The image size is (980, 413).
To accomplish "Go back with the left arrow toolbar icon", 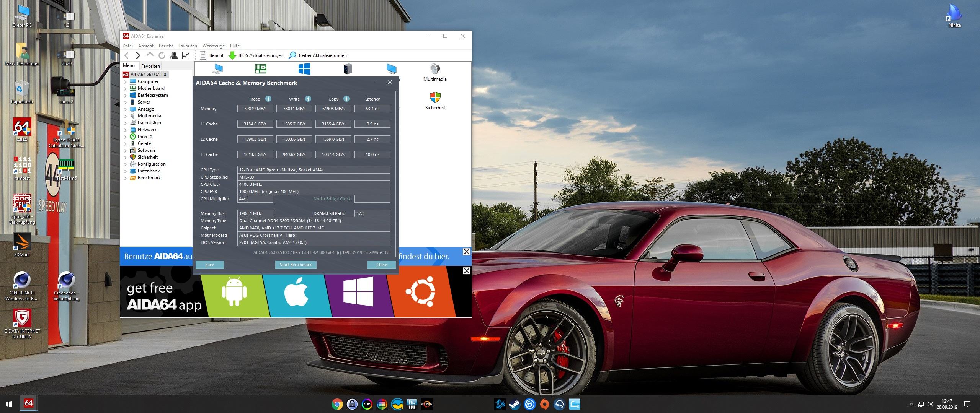I will coord(127,55).
